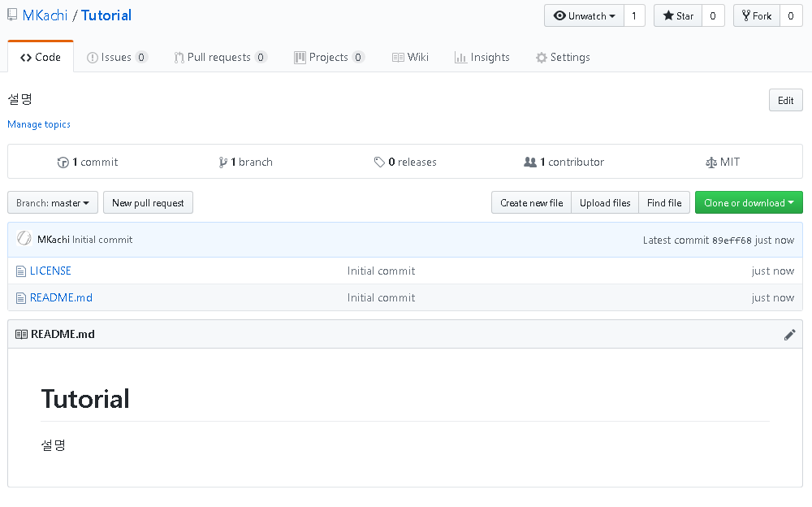Switch to the Issues tab
This screenshot has height=507, width=812.
pyautogui.click(x=116, y=57)
